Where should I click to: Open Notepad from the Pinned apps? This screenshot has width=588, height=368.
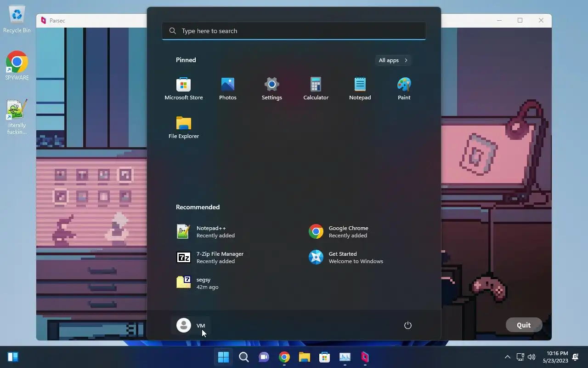tap(360, 89)
